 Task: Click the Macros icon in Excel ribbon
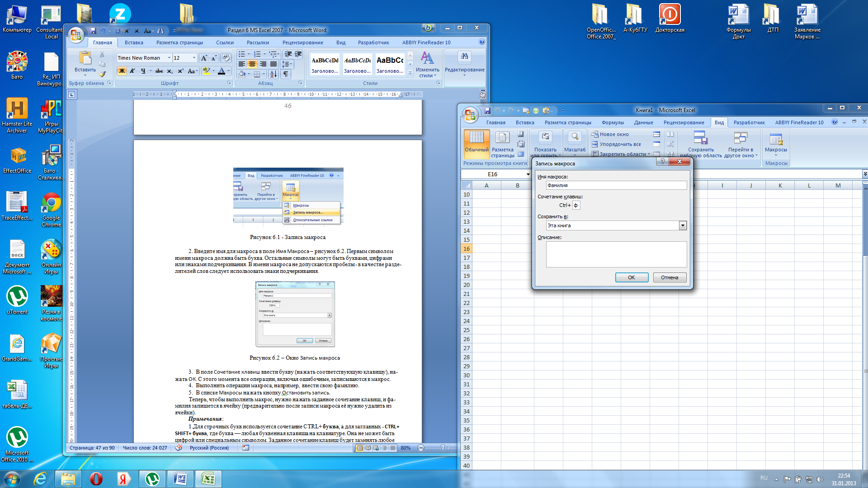point(776,138)
